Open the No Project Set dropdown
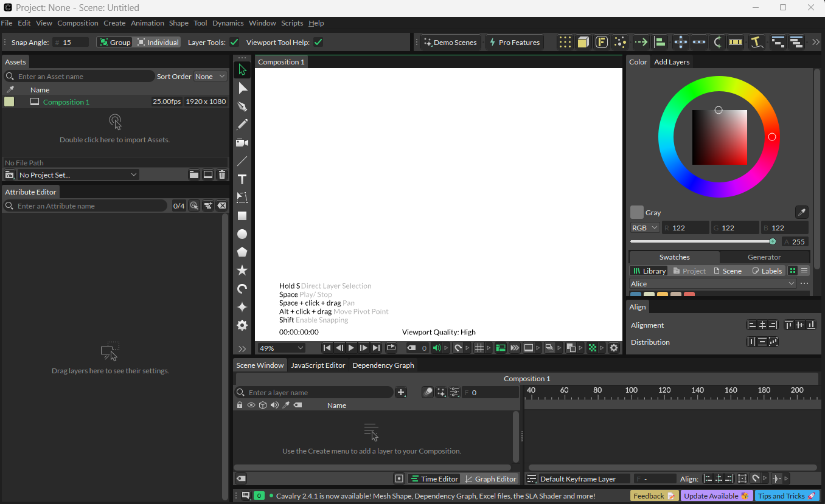The width and height of the screenshot is (825, 504). [x=78, y=174]
